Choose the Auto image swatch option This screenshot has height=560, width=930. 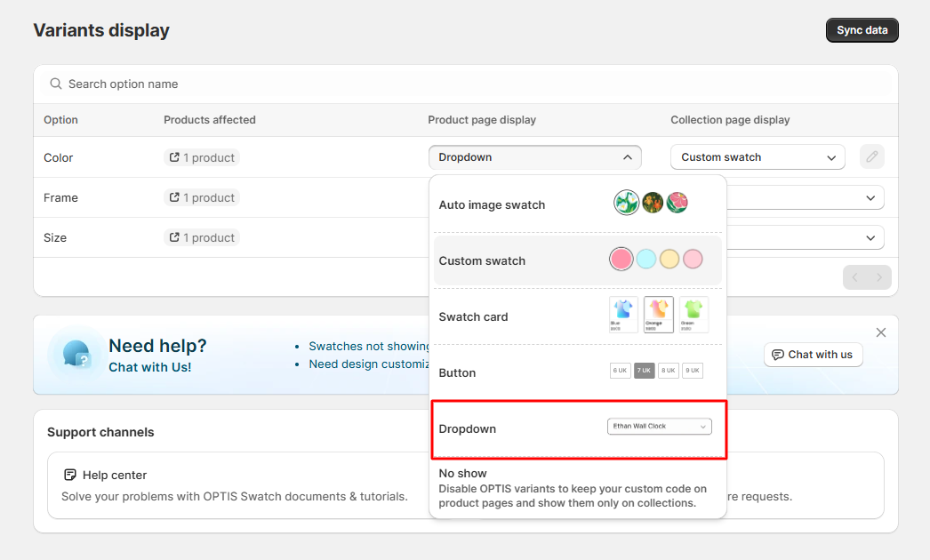point(578,204)
